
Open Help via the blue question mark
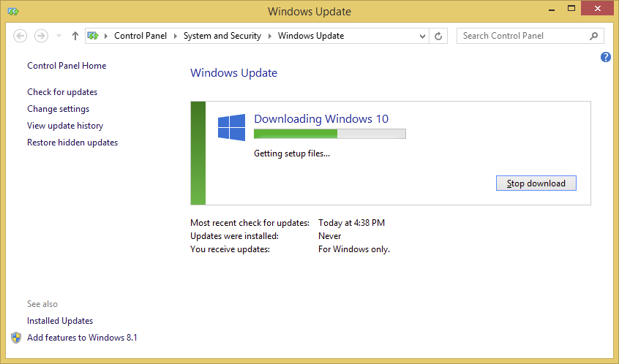tap(606, 57)
